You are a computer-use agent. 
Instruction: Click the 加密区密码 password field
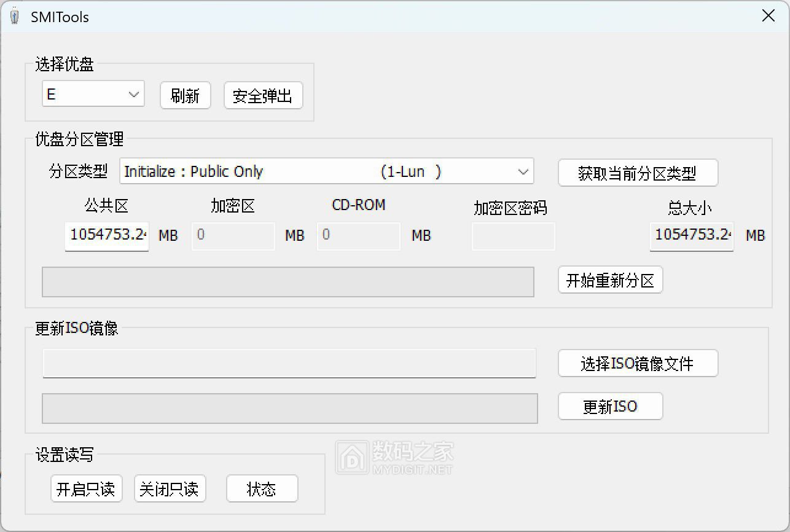pos(513,237)
